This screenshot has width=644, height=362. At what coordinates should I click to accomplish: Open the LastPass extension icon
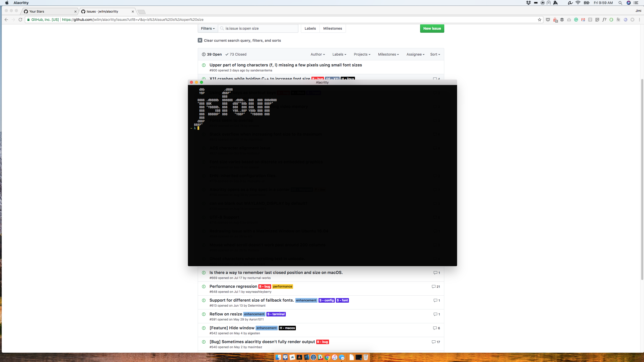click(x=555, y=20)
